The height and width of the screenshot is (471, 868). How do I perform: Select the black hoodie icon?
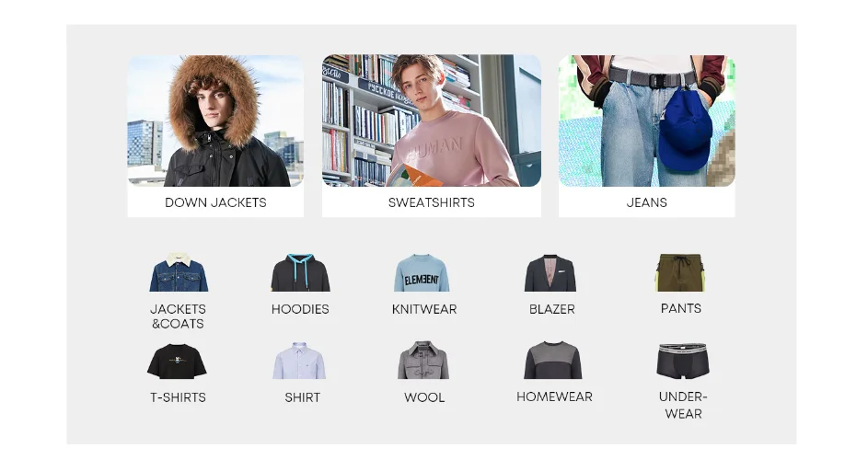coord(301,272)
